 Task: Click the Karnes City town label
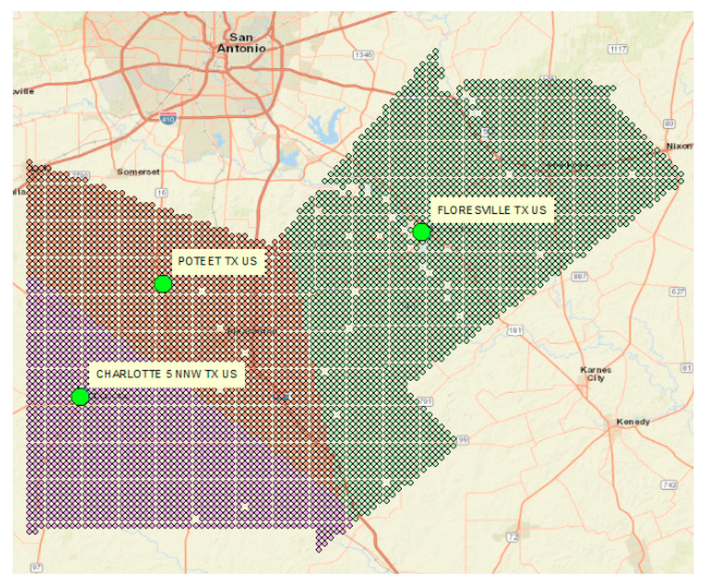click(595, 374)
